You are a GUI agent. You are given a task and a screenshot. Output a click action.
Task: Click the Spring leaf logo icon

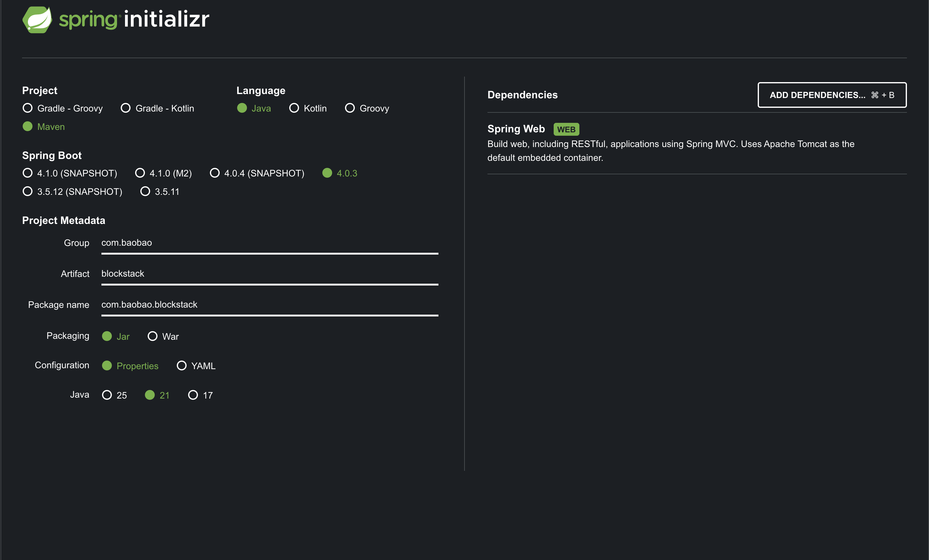coord(37,20)
